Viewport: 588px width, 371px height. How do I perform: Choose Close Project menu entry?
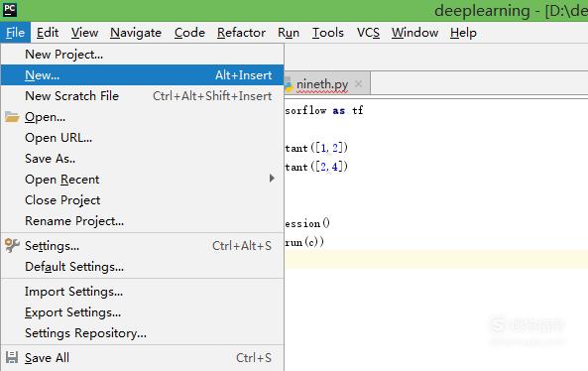click(x=142, y=200)
